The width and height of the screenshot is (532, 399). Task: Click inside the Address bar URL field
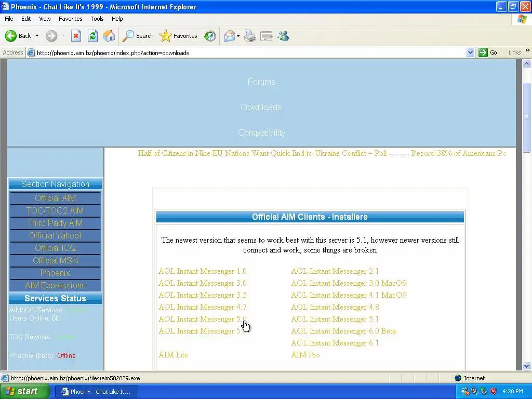(x=246, y=52)
